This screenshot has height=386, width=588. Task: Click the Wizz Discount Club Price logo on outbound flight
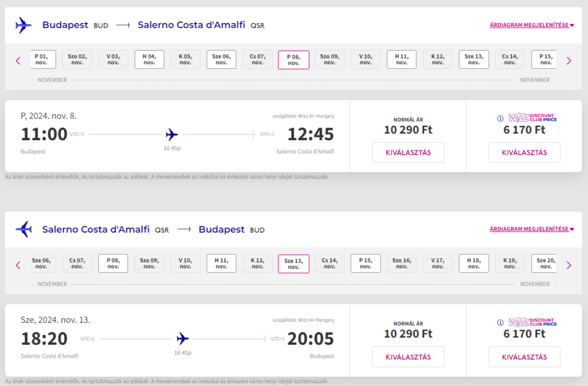[x=532, y=119]
